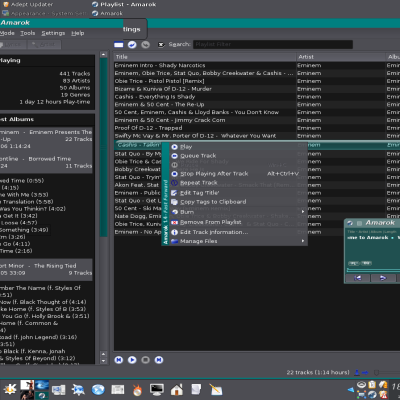
Task: Open the Help menu
Action: coord(78,33)
